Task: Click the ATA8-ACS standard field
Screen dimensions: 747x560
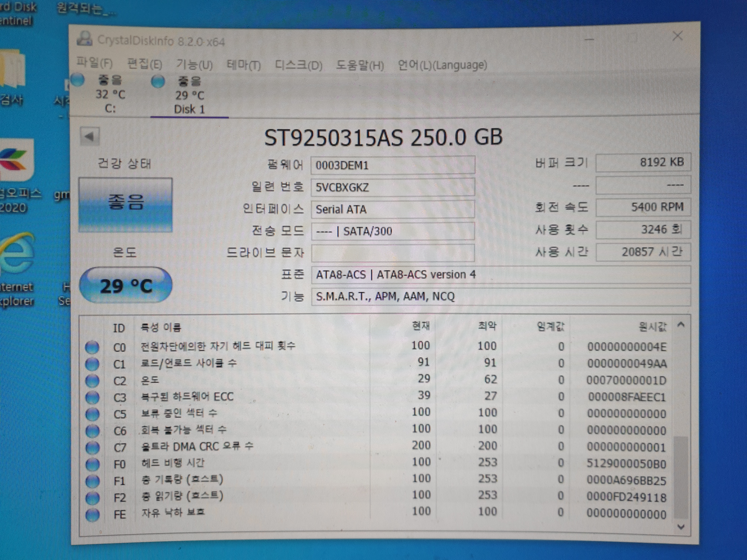Action: (500, 275)
